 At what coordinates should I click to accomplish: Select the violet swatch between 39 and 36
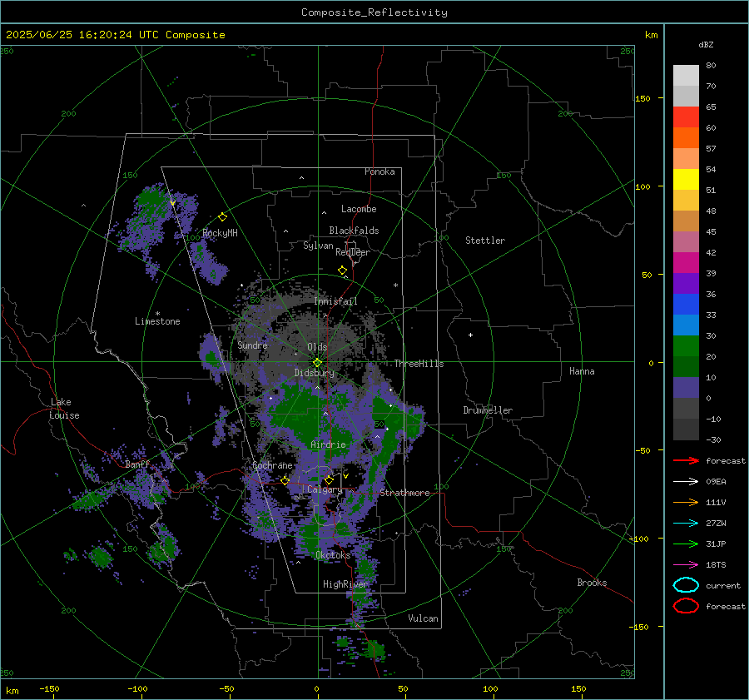click(686, 283)
